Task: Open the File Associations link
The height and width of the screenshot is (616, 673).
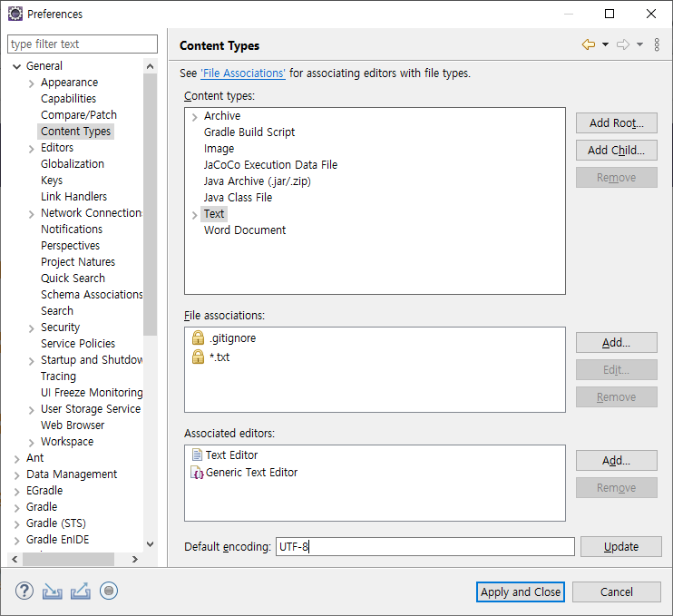Action: pyautogui.click(x=243, y=73)
